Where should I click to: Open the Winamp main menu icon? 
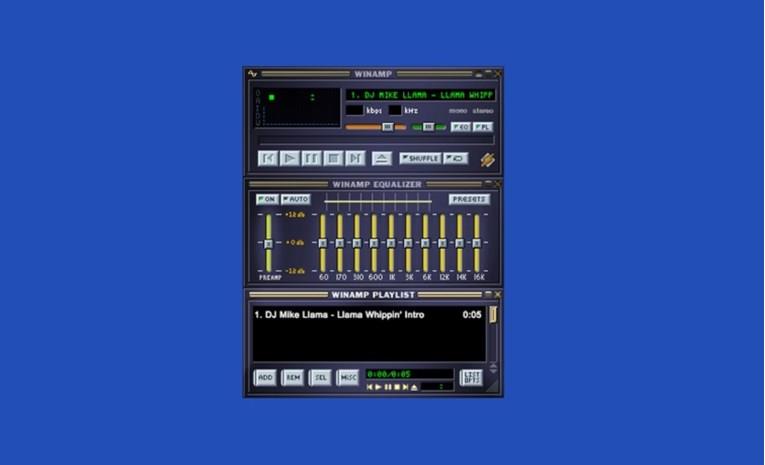coord(252,74)
